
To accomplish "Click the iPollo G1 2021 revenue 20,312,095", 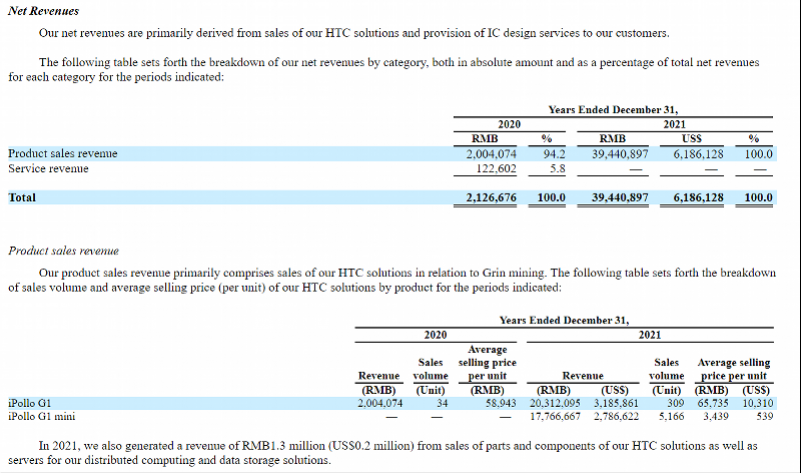I will [555, 403].
